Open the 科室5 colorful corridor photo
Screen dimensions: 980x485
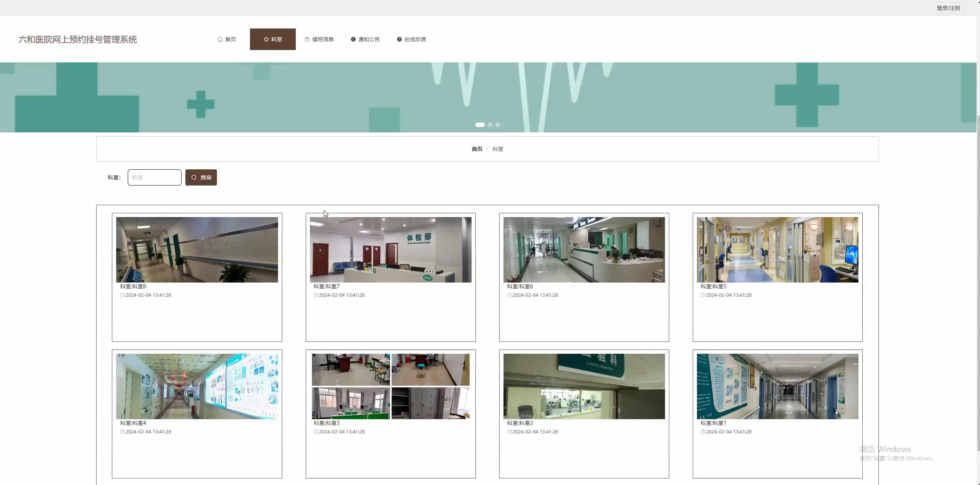(x=777, y=250)
